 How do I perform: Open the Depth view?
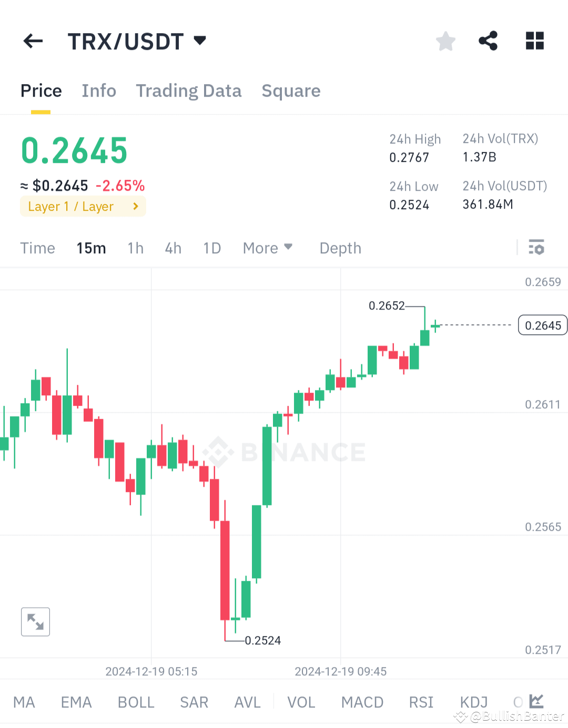(340, 248)
